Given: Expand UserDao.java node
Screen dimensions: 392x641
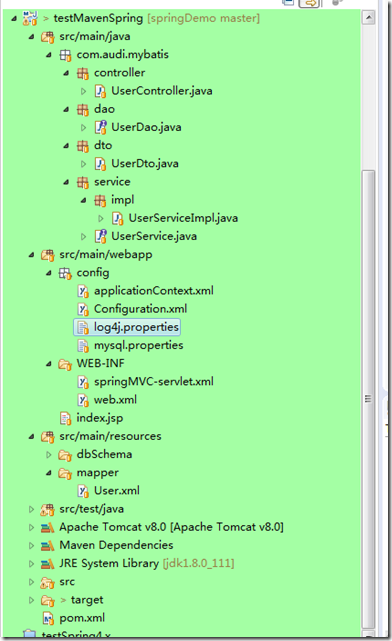Looking at the screenshot, I should coord(83,128).
